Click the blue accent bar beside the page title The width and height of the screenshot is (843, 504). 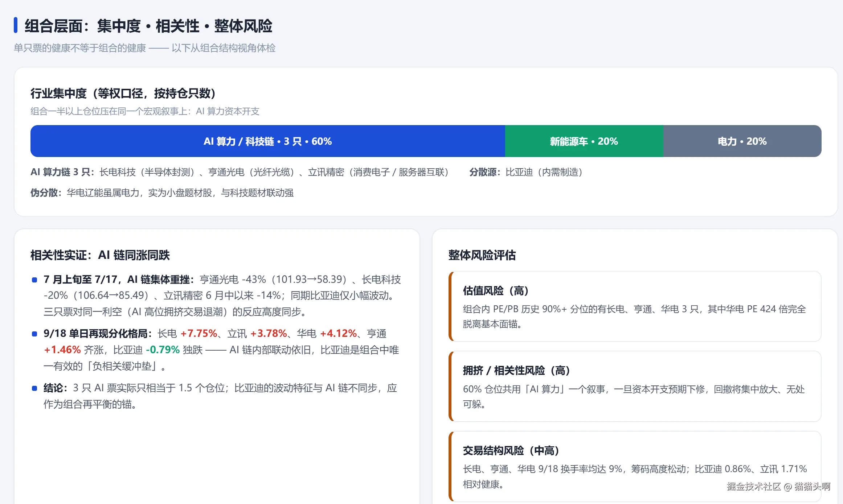tap(16, 25)
